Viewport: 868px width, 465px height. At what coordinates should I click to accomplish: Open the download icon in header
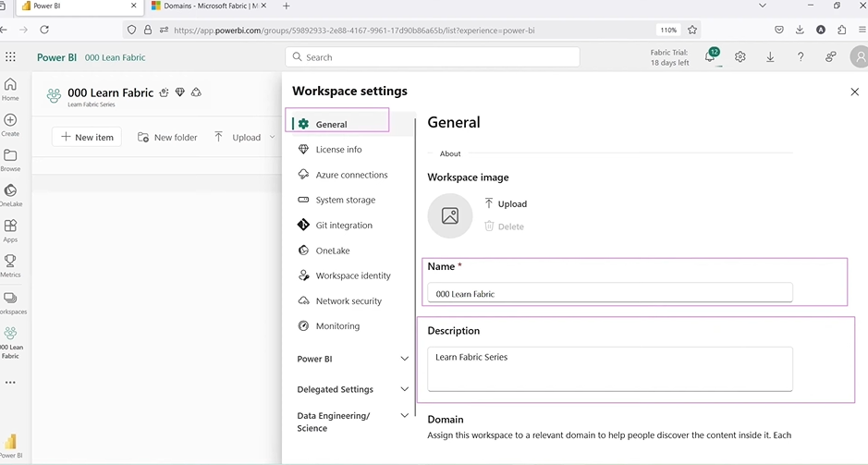coord(770,56)
